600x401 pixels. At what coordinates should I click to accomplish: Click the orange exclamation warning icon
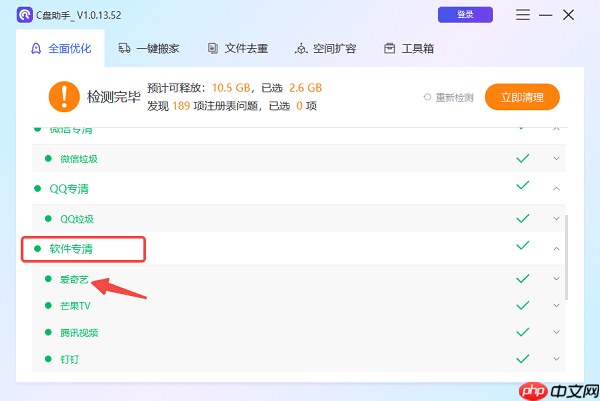(x=64, y=96)
